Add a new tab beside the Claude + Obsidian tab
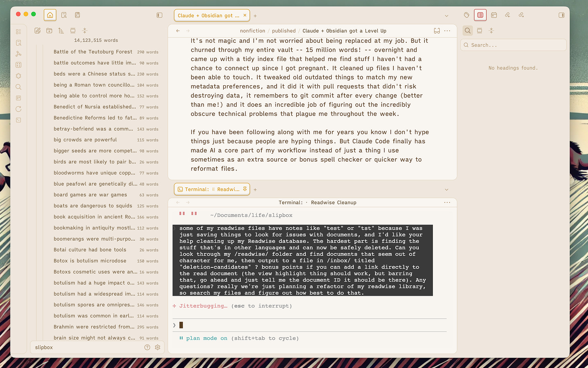 pos(255,16)
